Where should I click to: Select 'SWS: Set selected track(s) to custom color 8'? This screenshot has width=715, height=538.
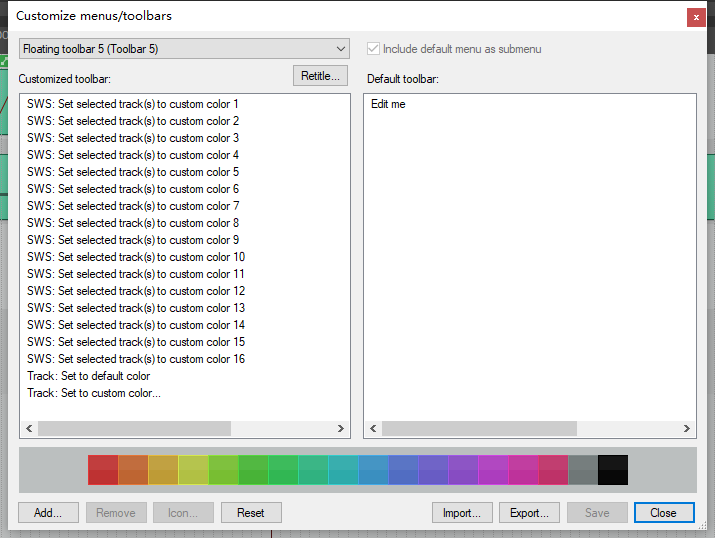[133, 223]
